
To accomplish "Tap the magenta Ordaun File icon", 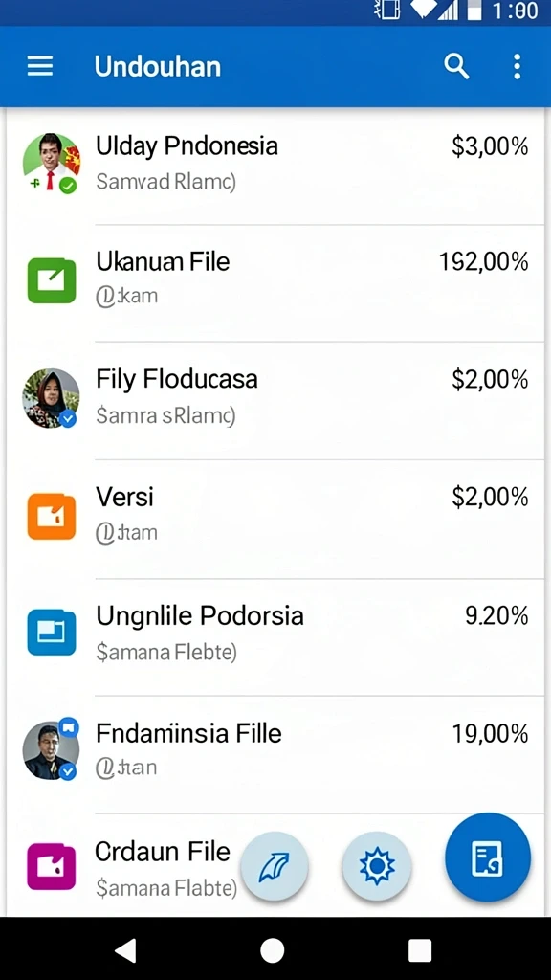I will [x=52, y=866].
